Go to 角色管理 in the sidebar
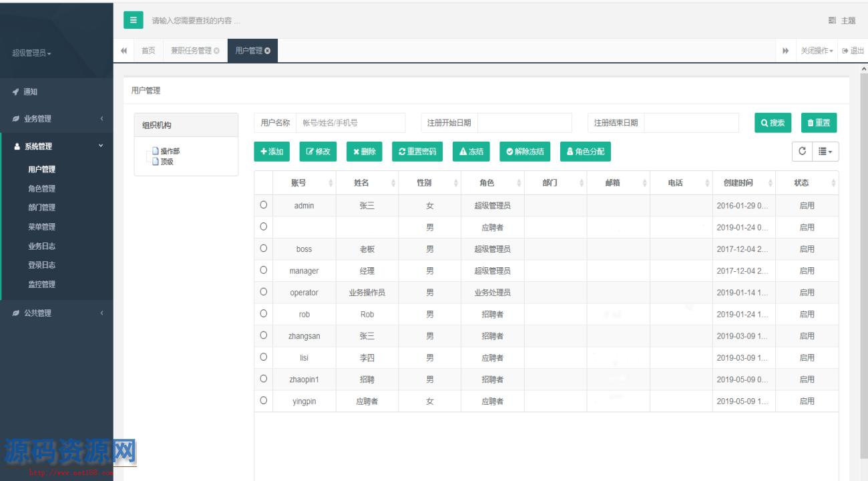 (42, 189)
